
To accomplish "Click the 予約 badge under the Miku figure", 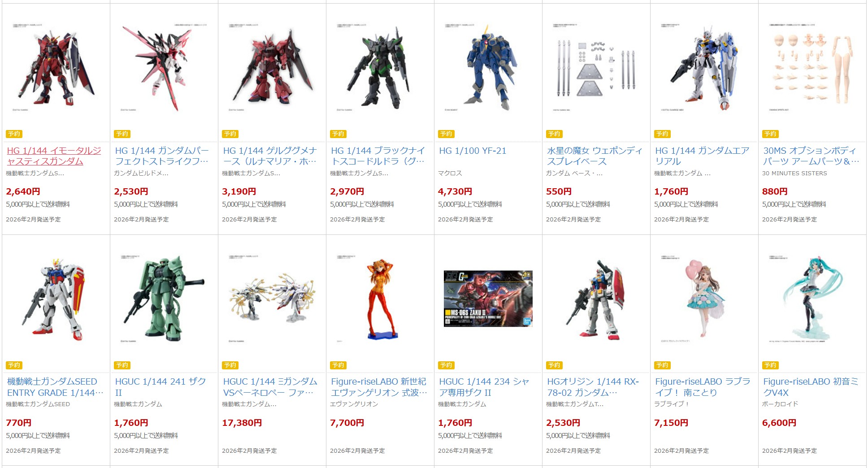I will (770, 365).
